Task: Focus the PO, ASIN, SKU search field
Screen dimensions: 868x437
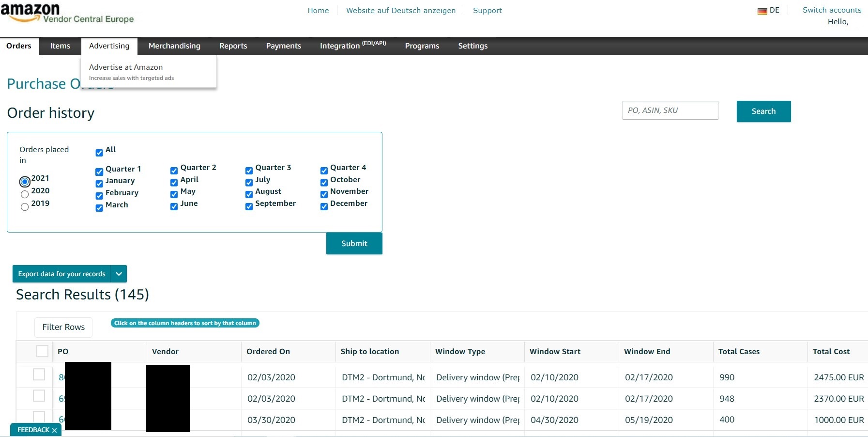Action: pyautogui.click(x=670, y=110)
